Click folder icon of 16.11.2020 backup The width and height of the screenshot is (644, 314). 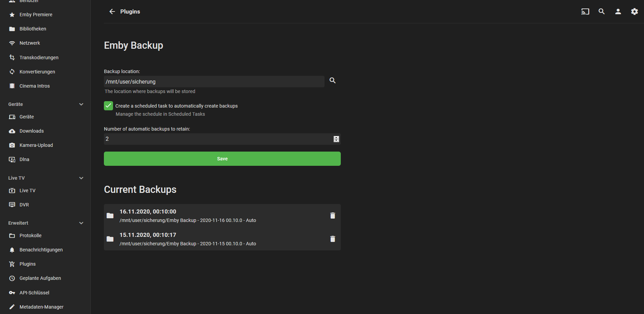coord(110,216)
